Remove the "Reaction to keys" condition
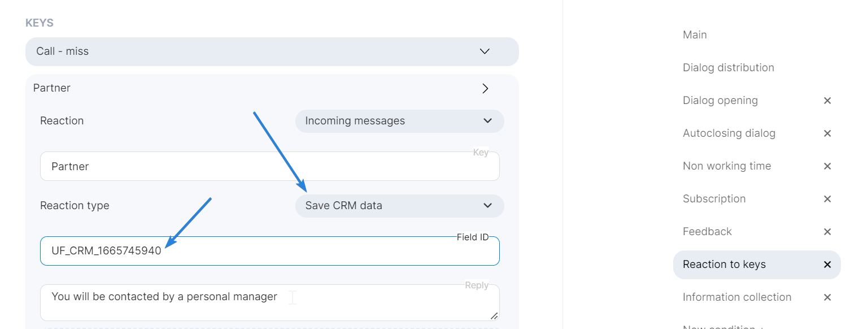This screenshot has height=329, width=868. [x=827, y=265]
